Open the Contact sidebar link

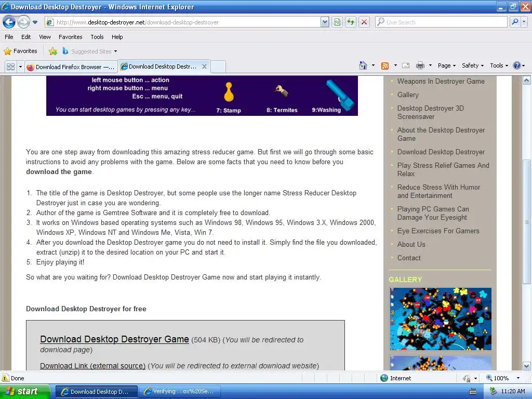pos(409,258)
